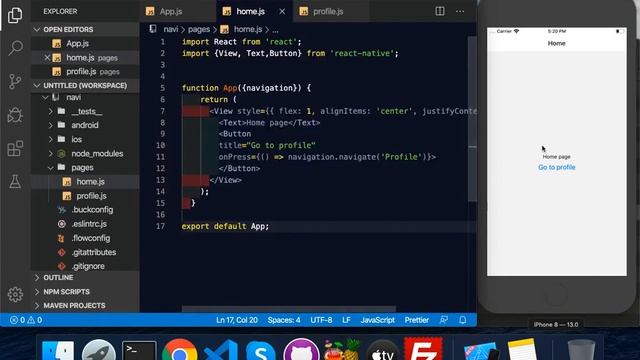Screen dimensions: 640x360
Task: Select profile.js in Open Editors
Action: (85, 71)
